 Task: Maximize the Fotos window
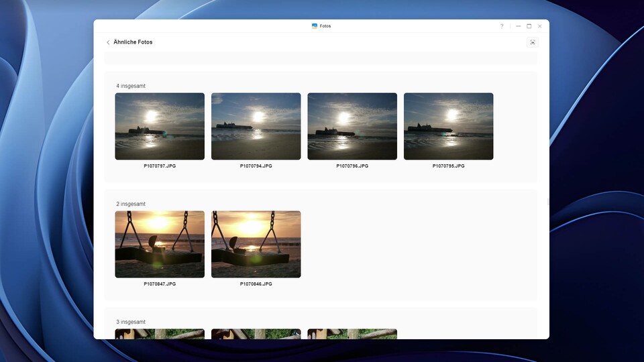pos(529,26)
